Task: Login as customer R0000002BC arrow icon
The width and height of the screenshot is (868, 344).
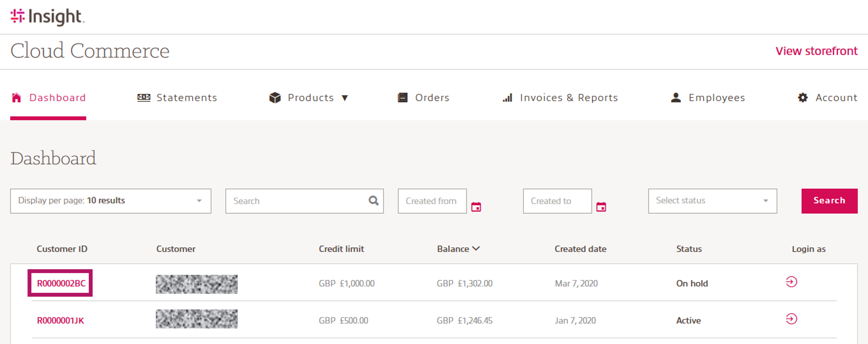Action: (791, 282)
